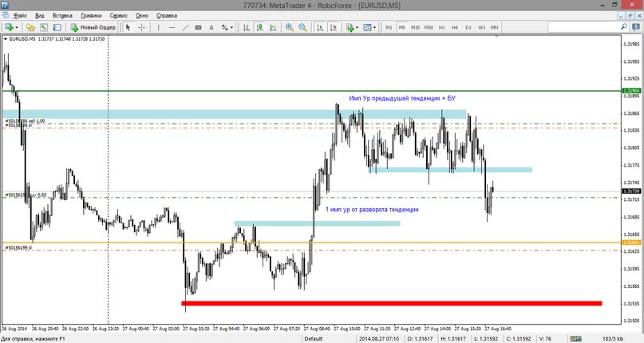Expand the Arrows tool dropdown arrow
This screenshot has height=343, width=644.
point(231,28)
